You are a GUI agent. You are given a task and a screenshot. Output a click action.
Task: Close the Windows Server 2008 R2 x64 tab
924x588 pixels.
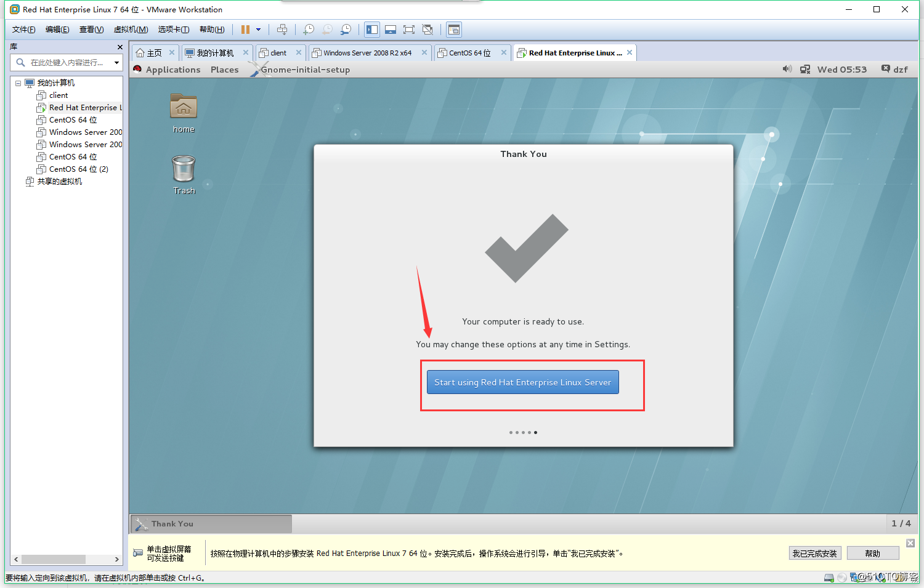coord(424,52)
